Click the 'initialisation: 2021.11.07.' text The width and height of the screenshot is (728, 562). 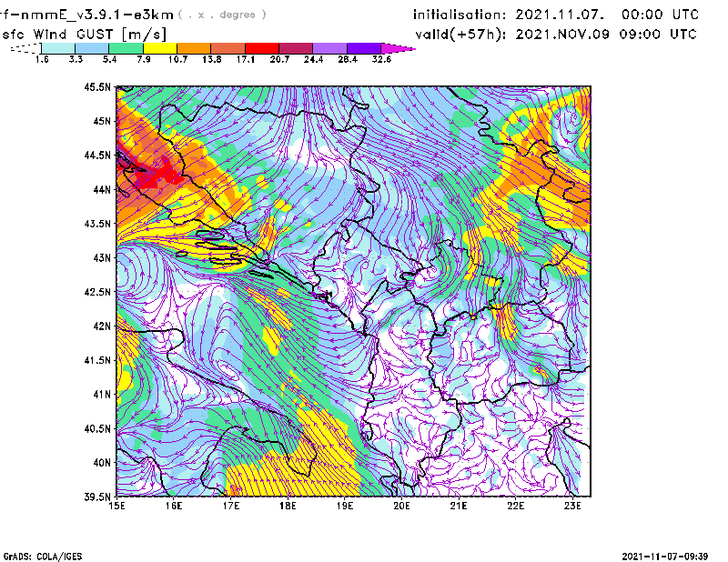pos(509,15)
